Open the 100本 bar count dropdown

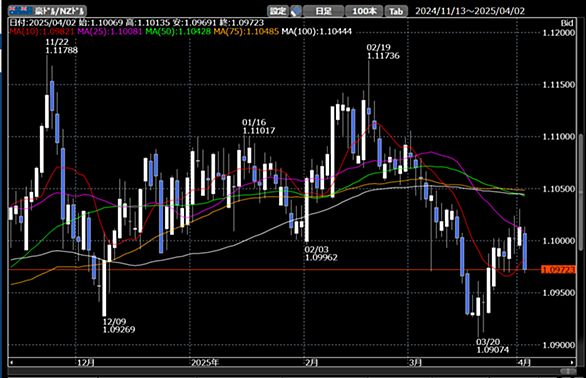[364, 11]
